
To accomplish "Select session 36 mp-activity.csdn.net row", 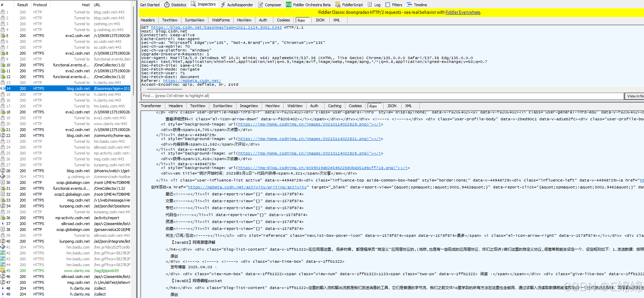I will pos(65,218).
